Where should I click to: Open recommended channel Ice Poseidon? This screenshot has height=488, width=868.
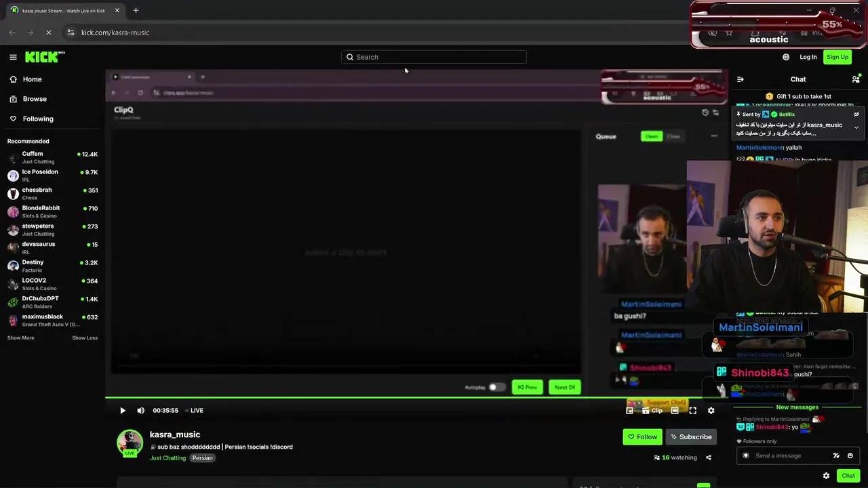coord(52,176)
